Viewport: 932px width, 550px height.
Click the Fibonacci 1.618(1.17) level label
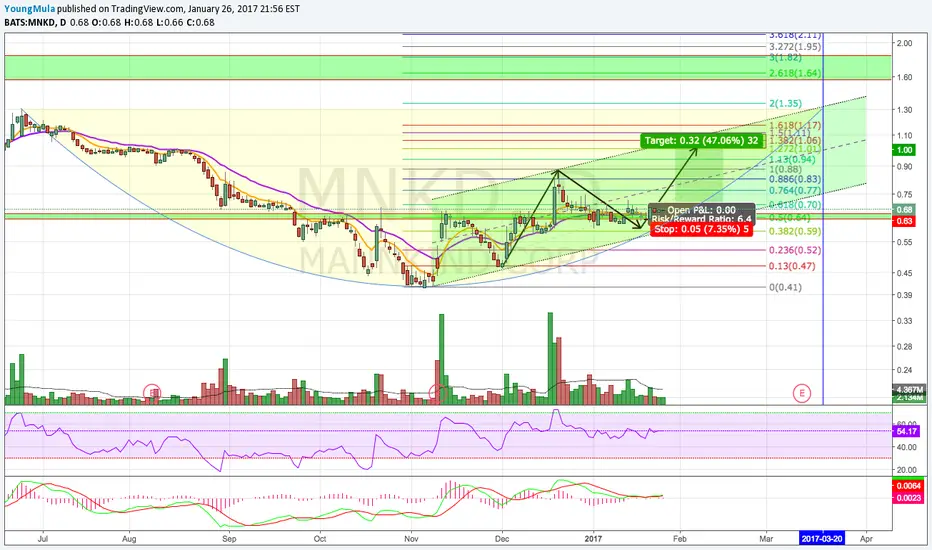pyautogui.click(x=795, y=125)
